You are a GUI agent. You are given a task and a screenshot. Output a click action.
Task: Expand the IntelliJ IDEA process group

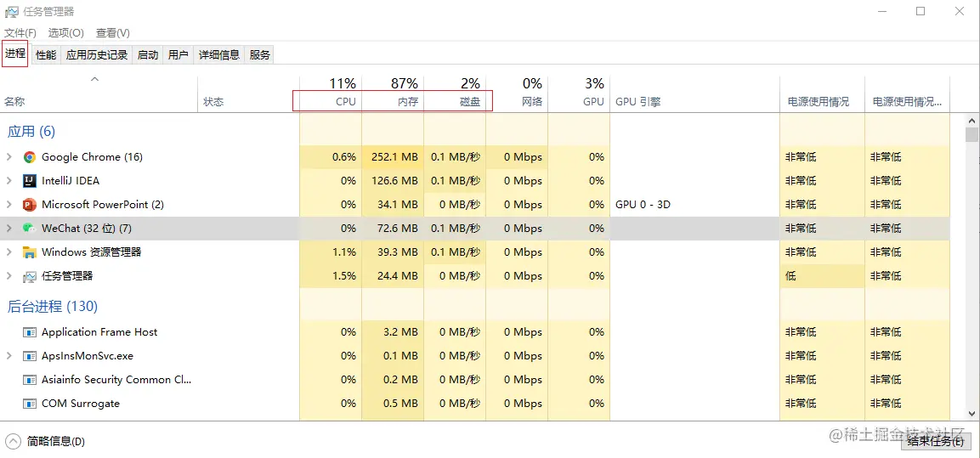click(x=8, y=181)
